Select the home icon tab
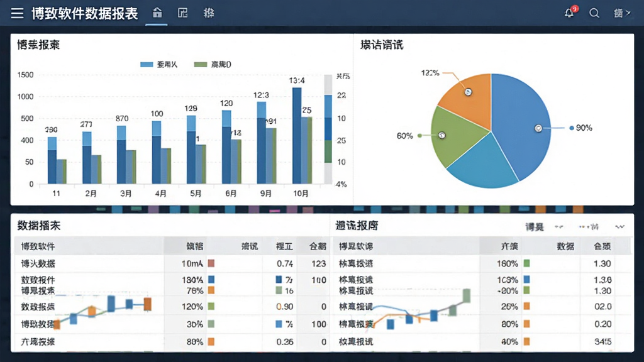Viewport: 644px width, 362px height. pos(157,13)
